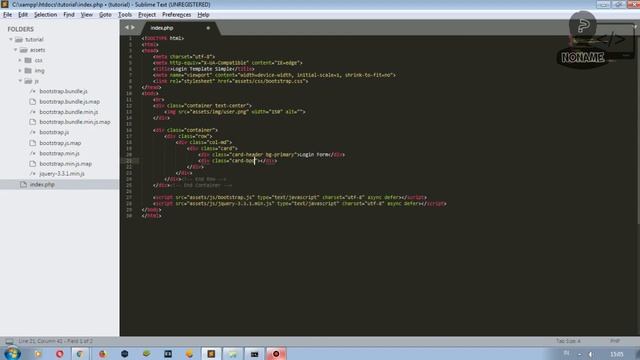Open the View menu
Image resolution: width=640 pixels, height=360 pixels.
[87, 15]
